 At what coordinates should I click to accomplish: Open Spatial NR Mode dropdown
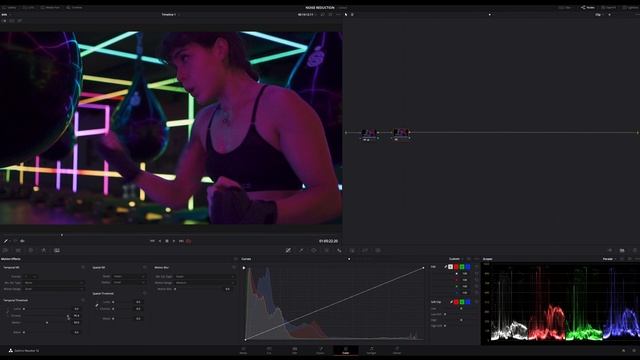coord(129,276)
